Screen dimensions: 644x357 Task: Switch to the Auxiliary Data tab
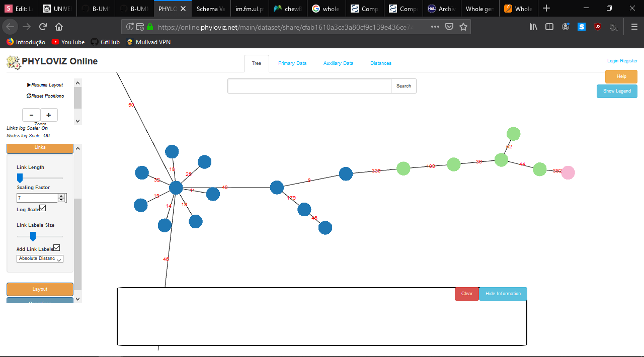coord(338,63)
